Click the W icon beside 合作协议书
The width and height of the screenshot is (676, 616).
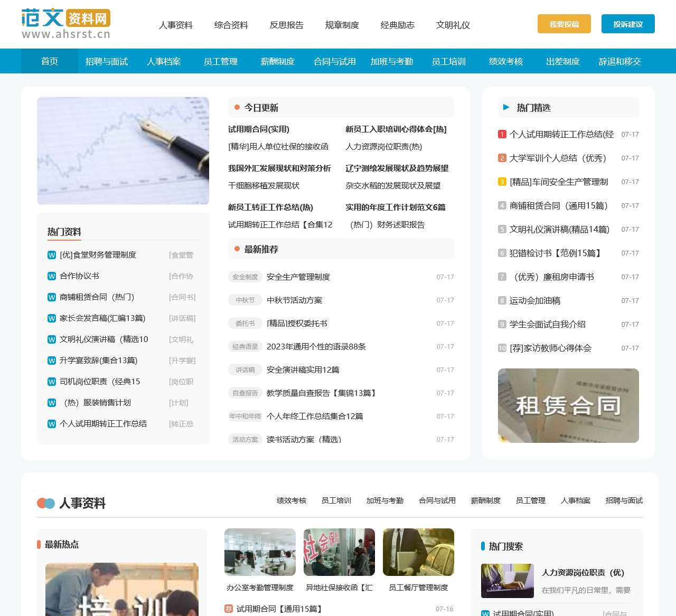point(52,276)
